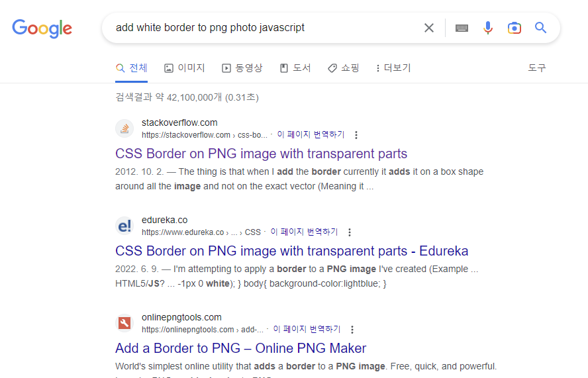Clear the search query with the X icon
The height and width of the screenshot is (378, 588).
429,28
